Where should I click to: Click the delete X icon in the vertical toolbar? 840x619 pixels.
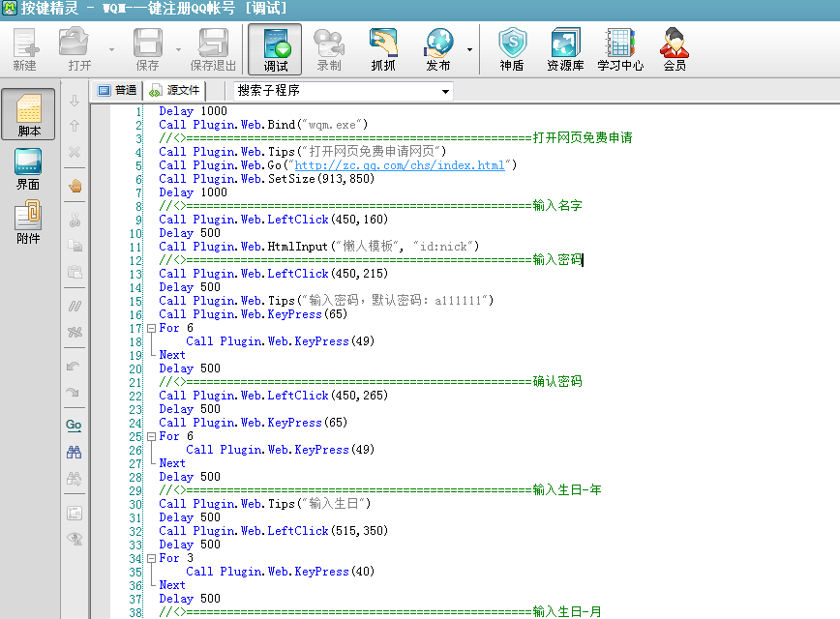75,152
